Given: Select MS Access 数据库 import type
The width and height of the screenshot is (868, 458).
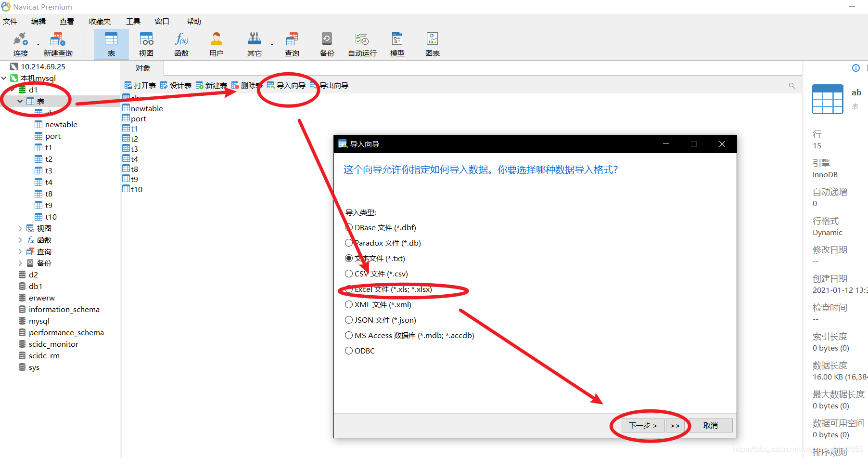Looking at the screenshot, I should [x=409, y=335].
